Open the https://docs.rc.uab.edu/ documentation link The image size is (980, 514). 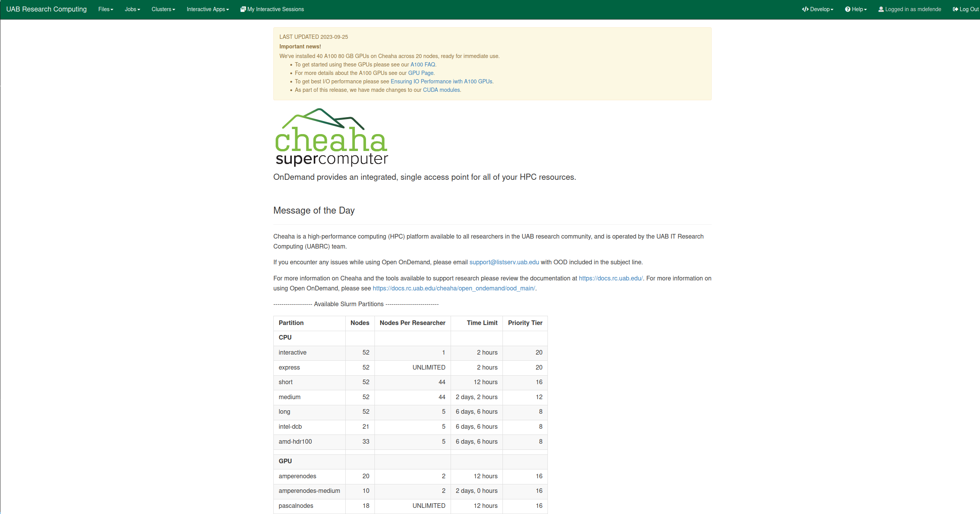611,278
